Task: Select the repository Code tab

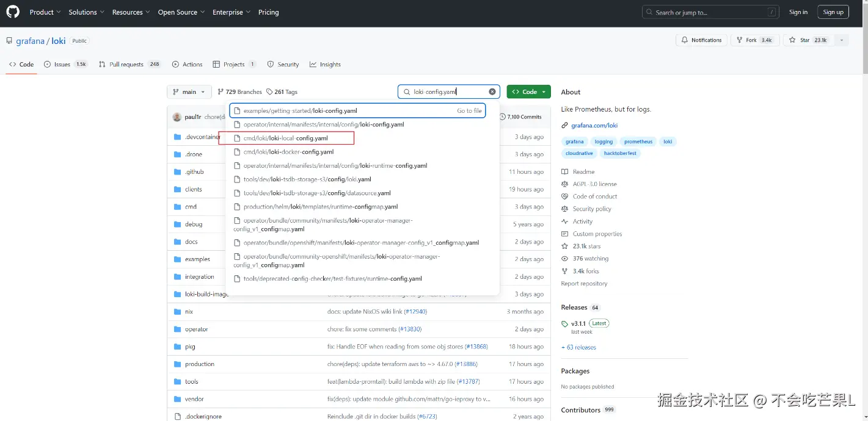Action: pos(21,64)
